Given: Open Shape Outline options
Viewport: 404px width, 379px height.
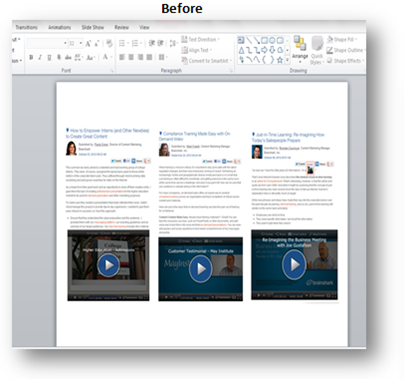Looking at the screenshot, I should (345, 50).
